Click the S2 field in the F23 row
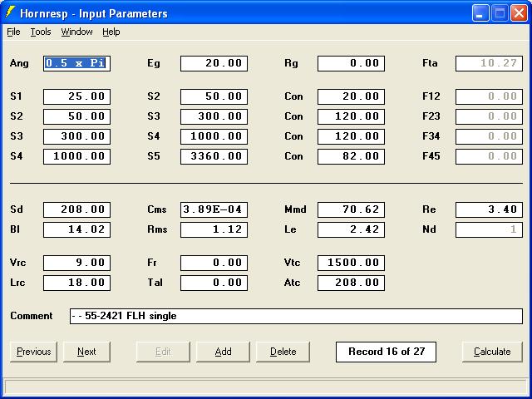 point(76,116)
